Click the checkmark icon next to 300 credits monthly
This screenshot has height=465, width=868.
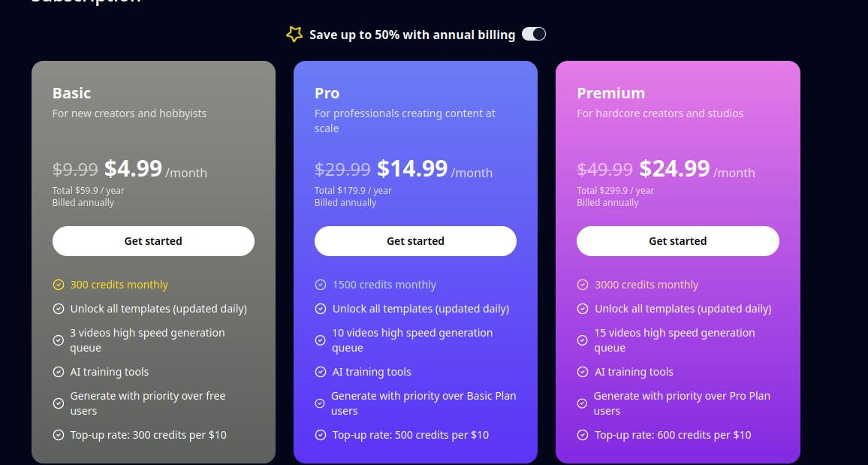point(58,285)
